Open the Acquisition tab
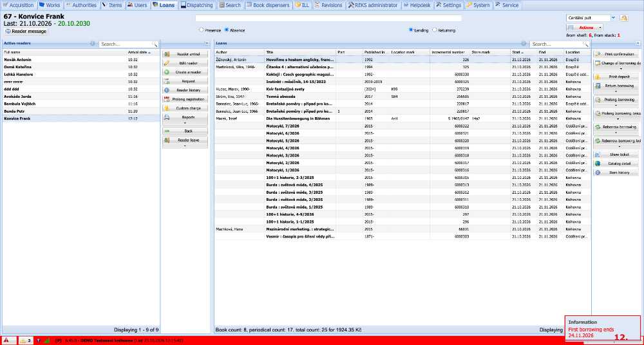The image size is (644, 345). click(18, 5)
